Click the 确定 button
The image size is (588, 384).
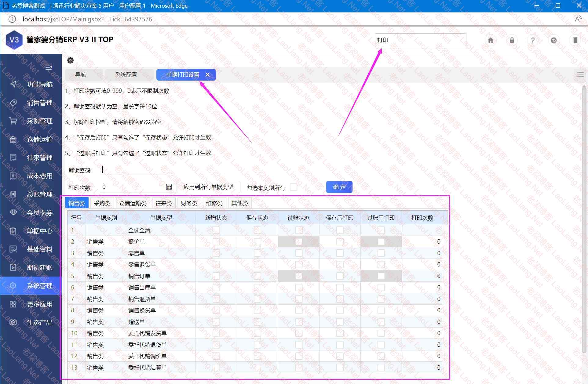point(339,187)
